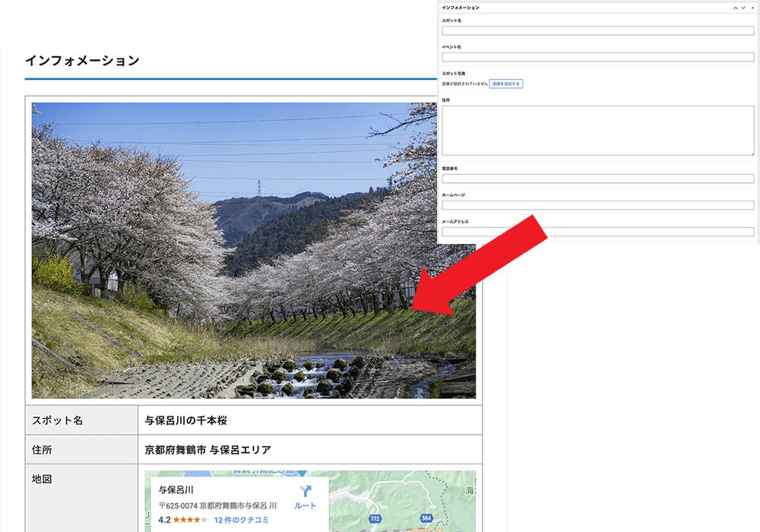Focus the スポット名 input field
Viewport: 760px width, 532px height.
coord(597,31)
